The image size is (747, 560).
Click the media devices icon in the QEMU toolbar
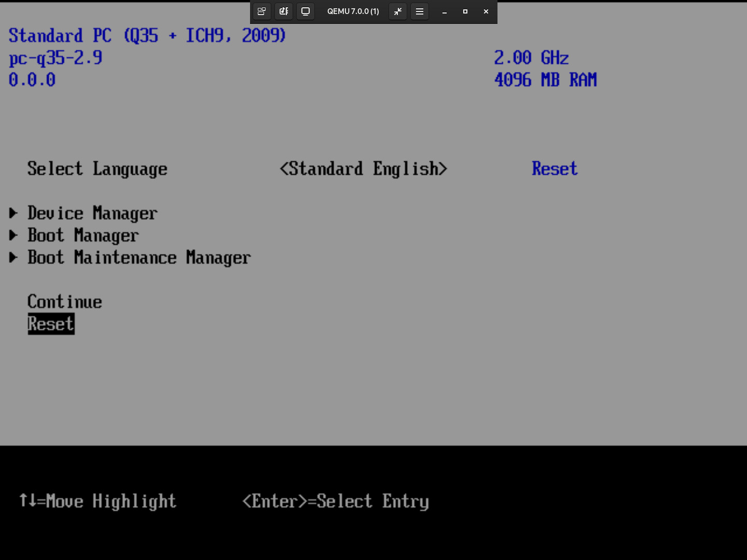click(x=284, y=11)
